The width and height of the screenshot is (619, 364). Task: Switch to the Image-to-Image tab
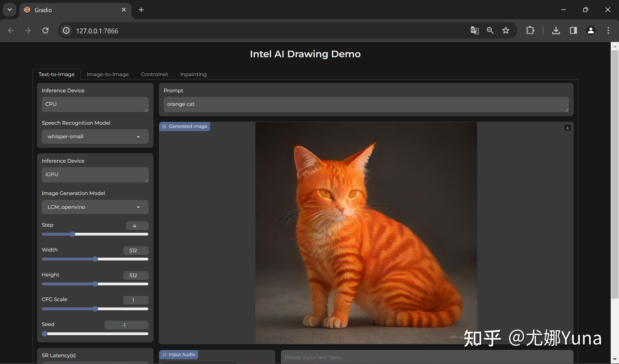(x=107, y=74)
